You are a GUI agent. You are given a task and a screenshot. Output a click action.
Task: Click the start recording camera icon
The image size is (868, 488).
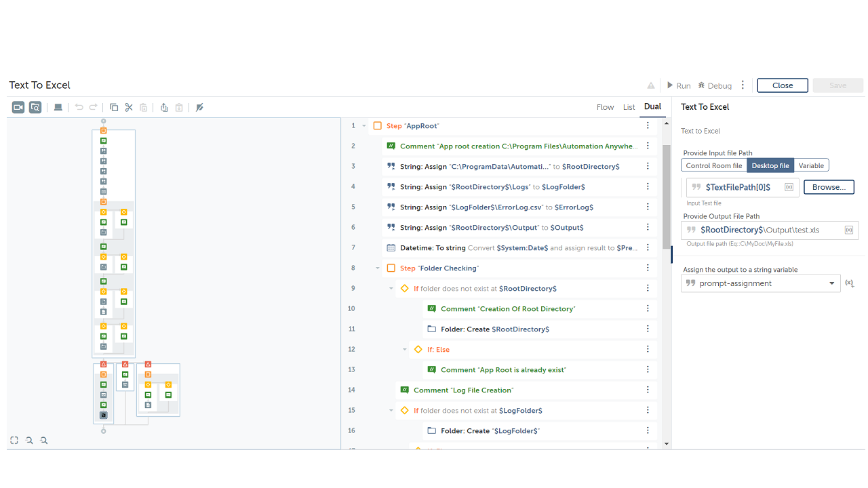(18, 107)
